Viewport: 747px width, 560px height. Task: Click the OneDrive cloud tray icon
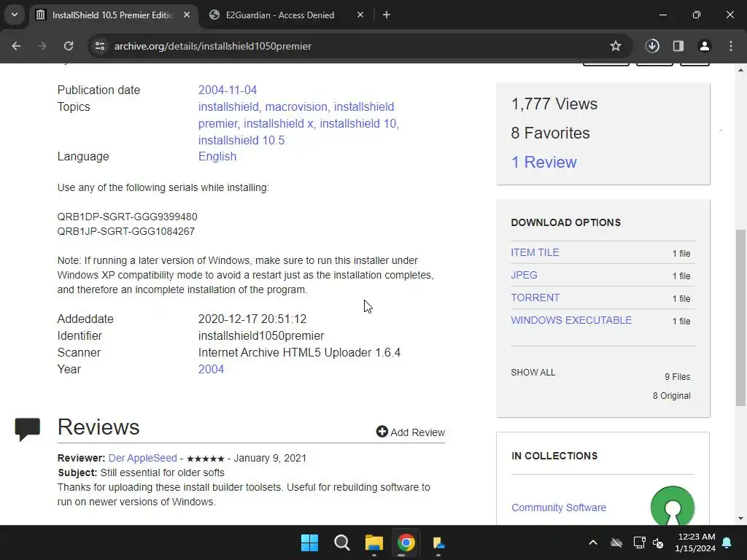(616, 542)
